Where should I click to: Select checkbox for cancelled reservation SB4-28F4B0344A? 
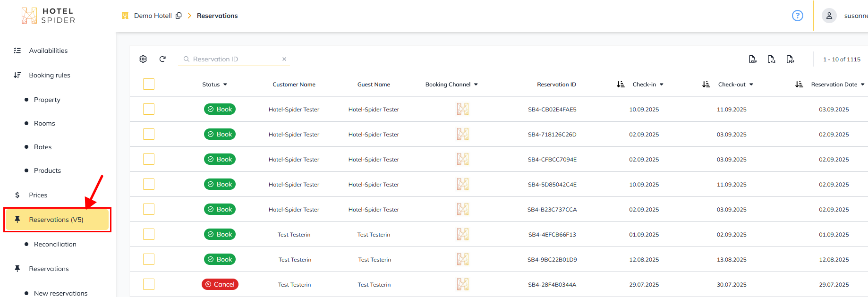[149, 284]
